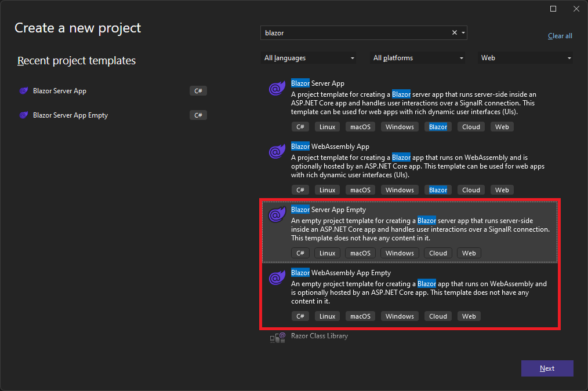The width and height of the screenshot is (588, 391).
Task: Click the Linux tag under Blazor Server App
Action: [x=328, y=127]
